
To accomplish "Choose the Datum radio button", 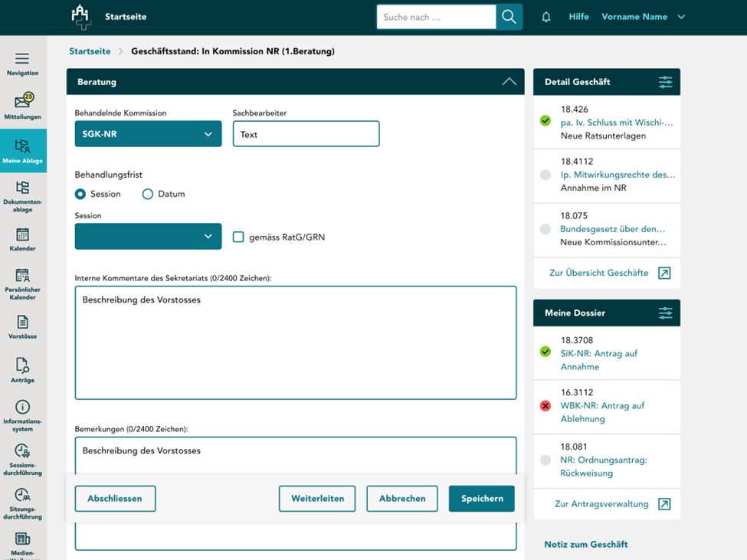I will pos(147,194).
